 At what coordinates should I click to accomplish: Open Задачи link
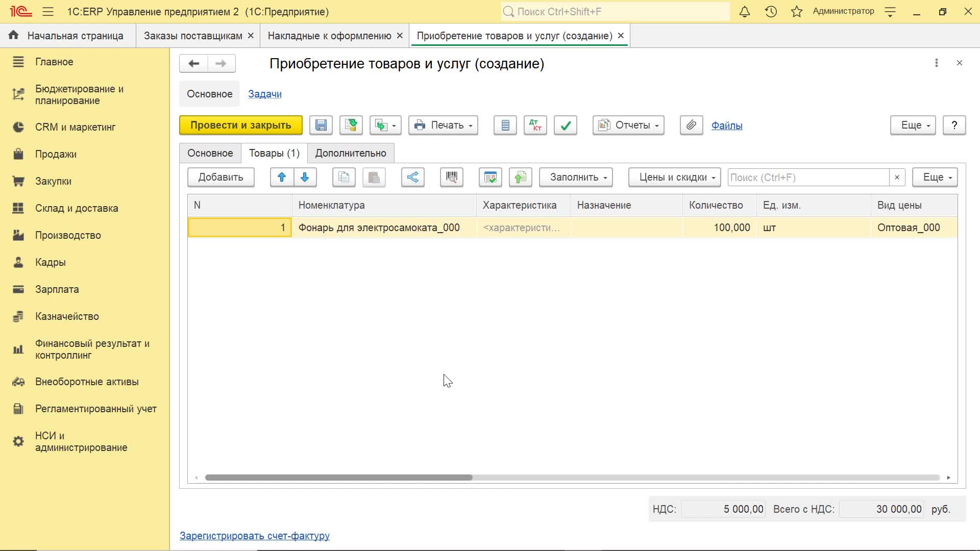click(264, 94)
